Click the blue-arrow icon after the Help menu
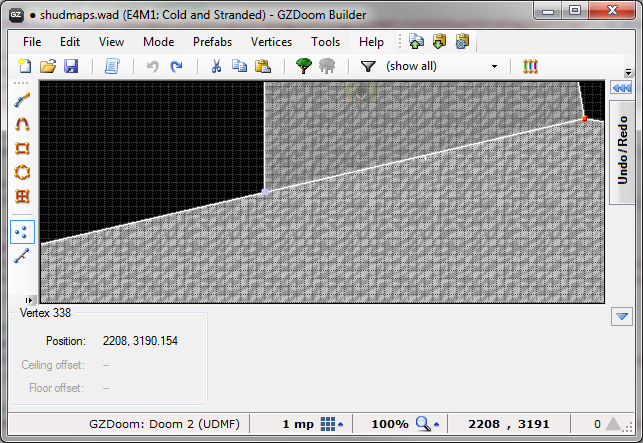The image size is (643, 443). 416,41
